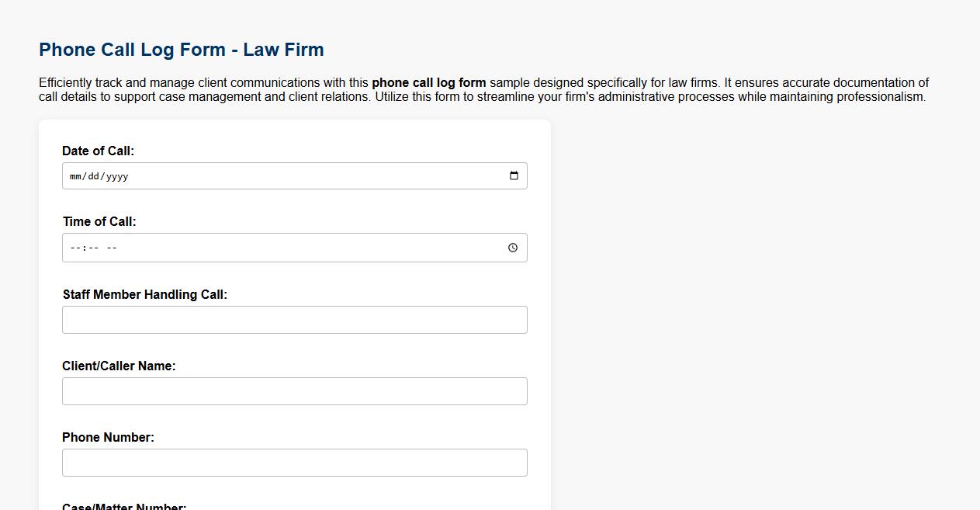This screenshot has height=510, width=980.
Task: Focus the Staff Member Handling Call input
Action: point(294,319)
